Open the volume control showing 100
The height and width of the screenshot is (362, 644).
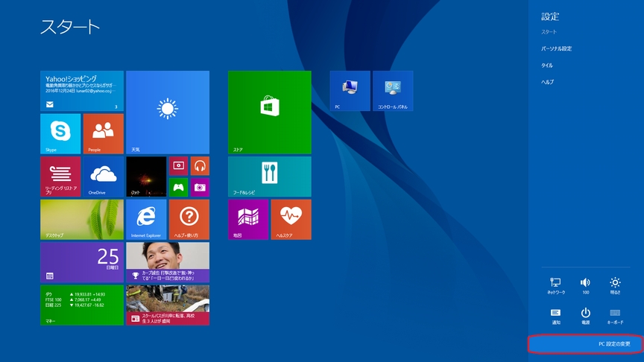pos(586,286)
